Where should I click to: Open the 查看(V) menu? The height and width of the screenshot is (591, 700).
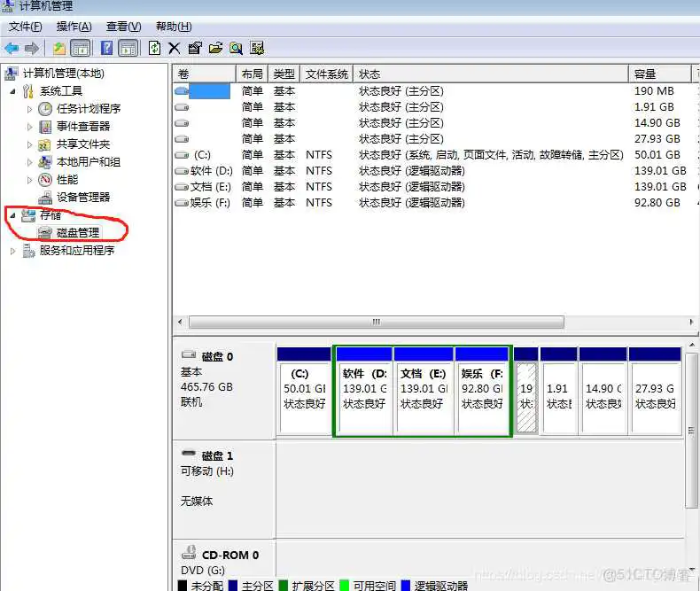(x=124, y=27)
